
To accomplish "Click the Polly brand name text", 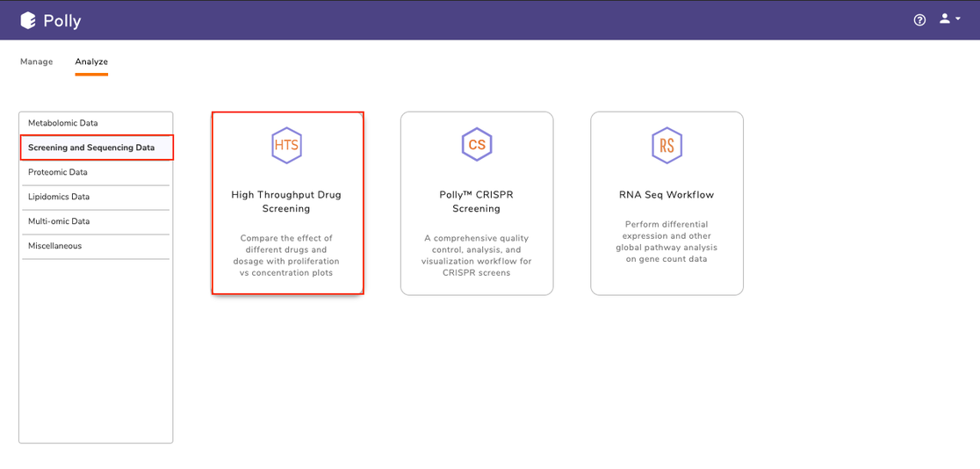I will point(61,21).
